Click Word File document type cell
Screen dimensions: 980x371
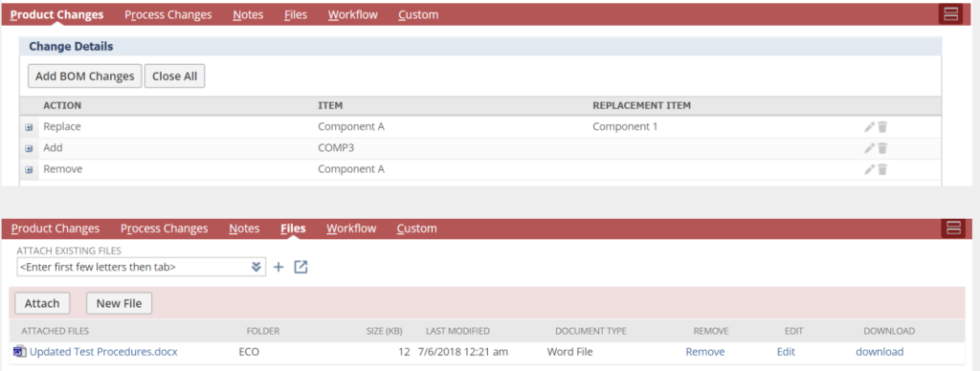pyautogui.click(x=569, y=352)
